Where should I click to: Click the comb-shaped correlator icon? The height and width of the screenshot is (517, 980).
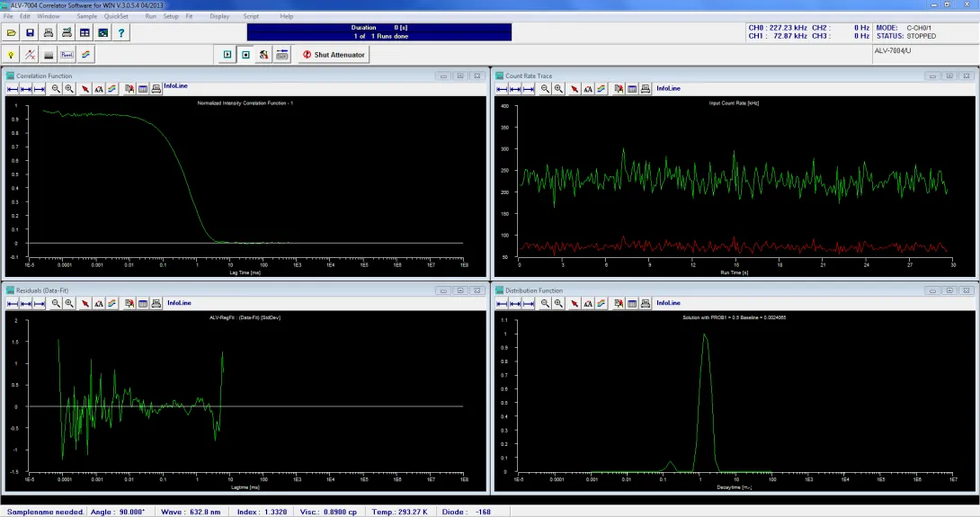click(x=49, y=54)
